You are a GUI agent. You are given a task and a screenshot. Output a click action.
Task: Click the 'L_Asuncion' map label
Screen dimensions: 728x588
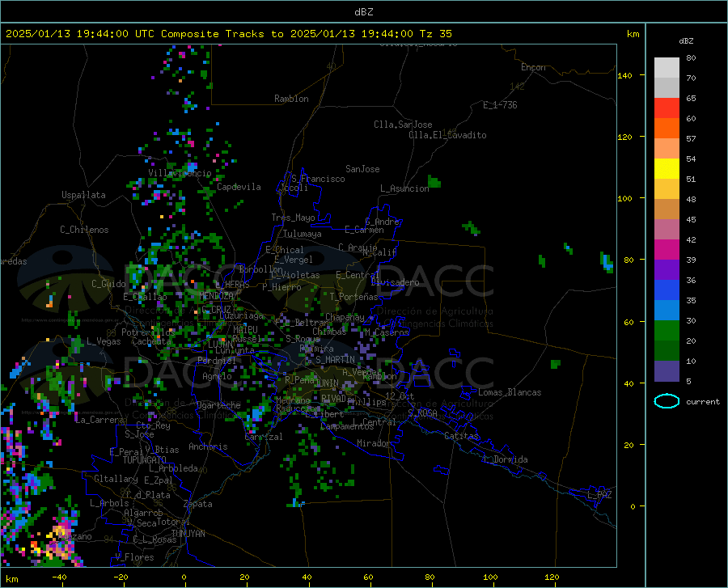point(404,189)
